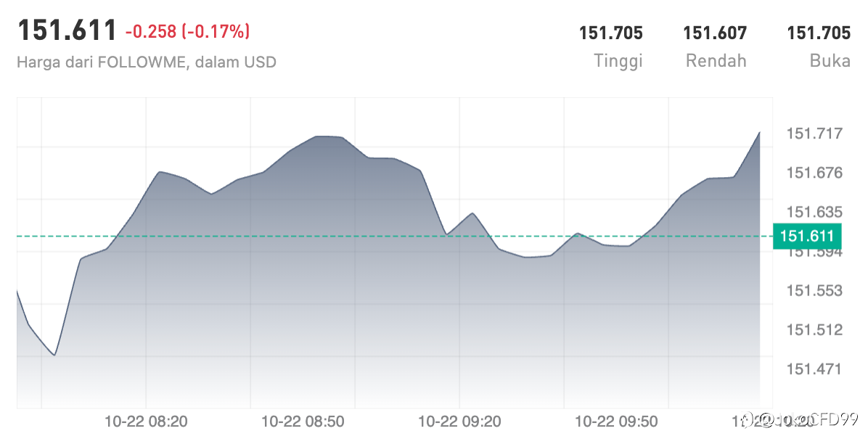Click the red -0.258 (-0.17%) change text
Image resolution: width=868 pixels, height=447 pixels.
tap(187, 31)
